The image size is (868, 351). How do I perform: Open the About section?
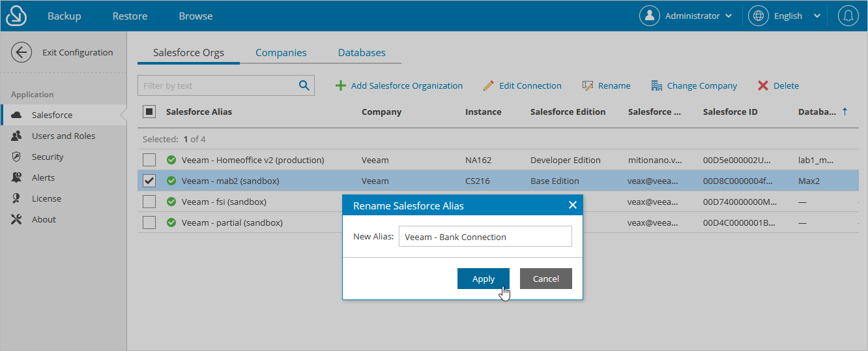(x=44, y=219)
